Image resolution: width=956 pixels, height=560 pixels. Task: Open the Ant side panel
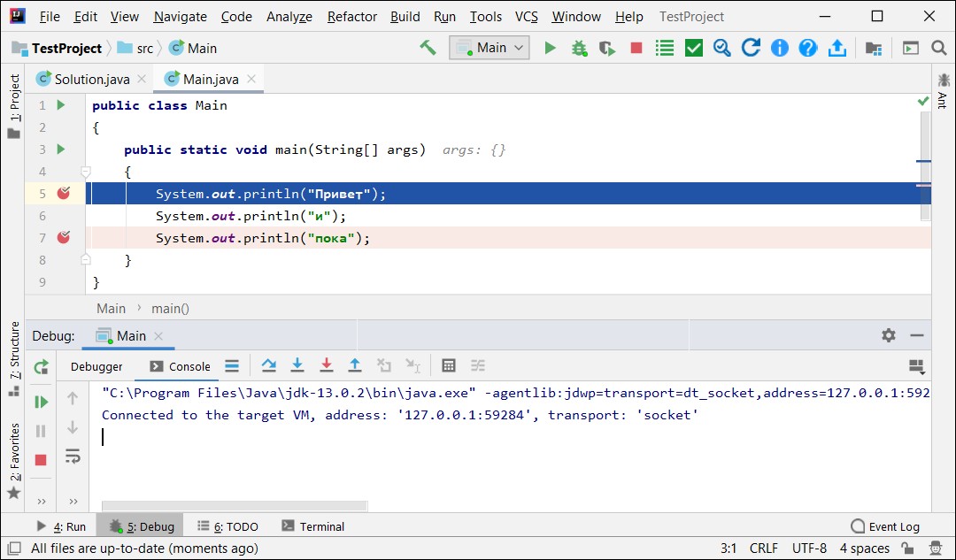(x=944, y=90)
